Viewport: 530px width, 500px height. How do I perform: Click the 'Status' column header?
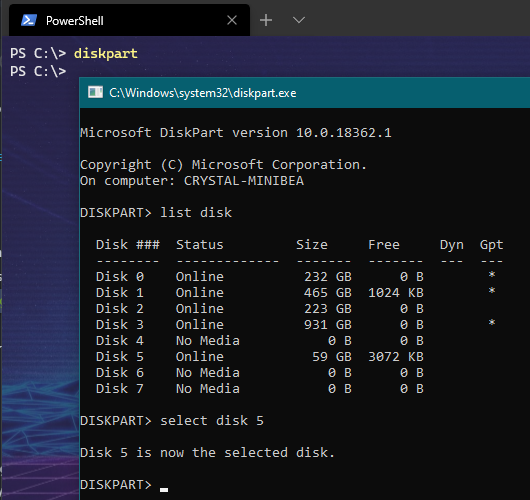tap(200, 244)
